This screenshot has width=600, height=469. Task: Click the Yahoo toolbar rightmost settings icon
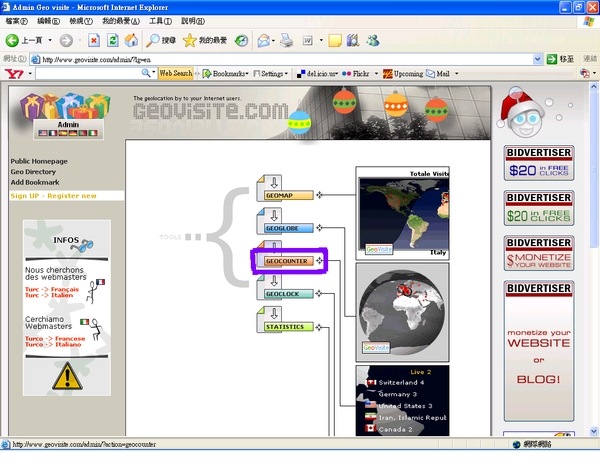584,73
